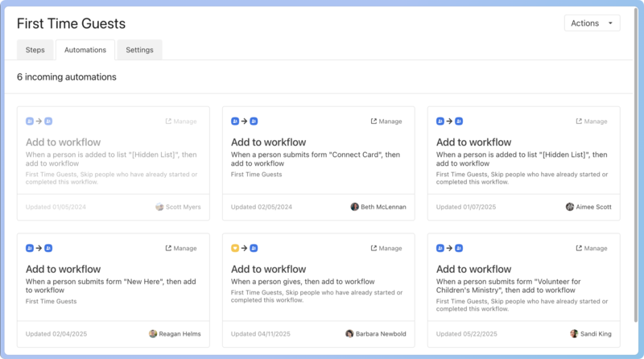Select the Automations tab
The width and height of the screenshot is (644, 359).
click(x=85, y=50)
